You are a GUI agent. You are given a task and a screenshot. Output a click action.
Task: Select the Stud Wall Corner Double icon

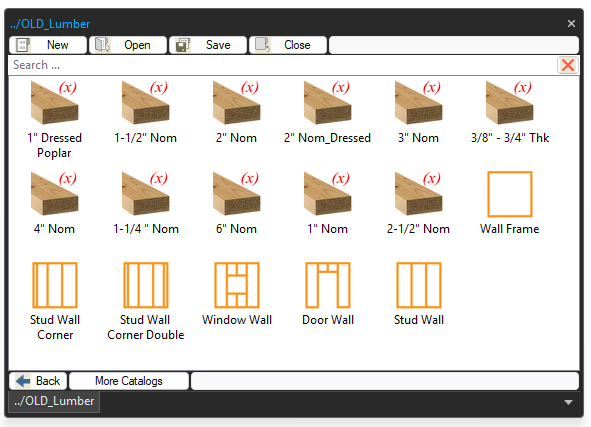click(x=145, y=285)
